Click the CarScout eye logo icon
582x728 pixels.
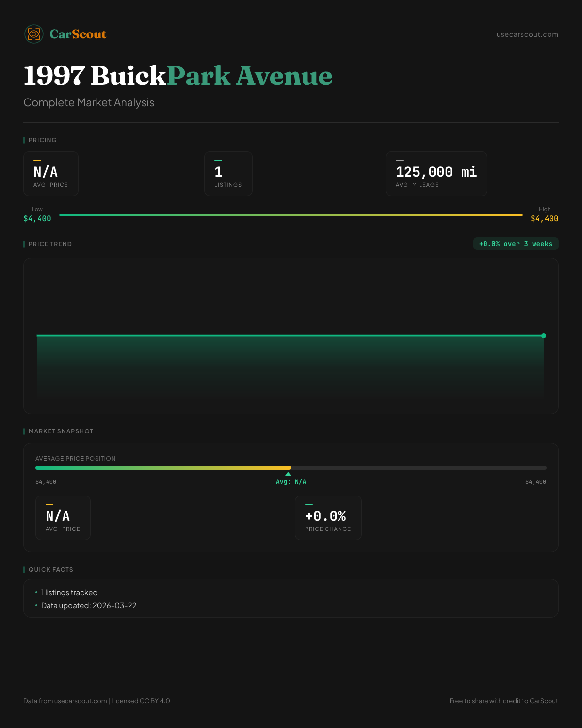coord(34,34)
